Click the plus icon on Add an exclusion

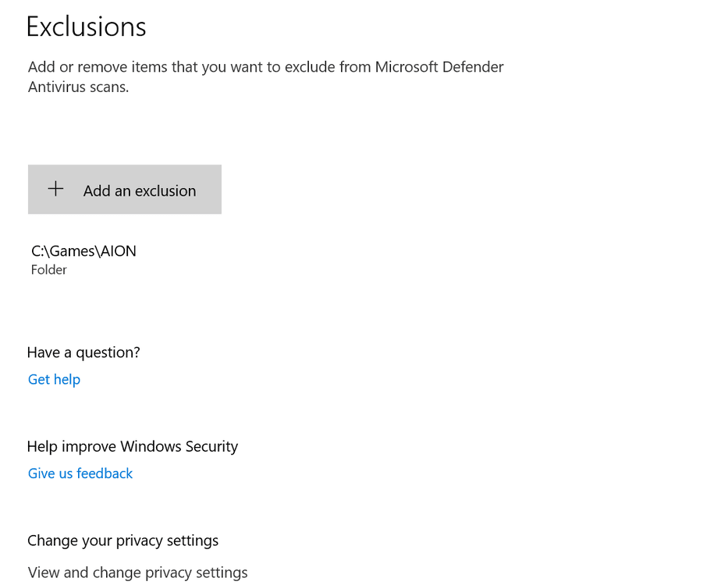coord(55,189)
